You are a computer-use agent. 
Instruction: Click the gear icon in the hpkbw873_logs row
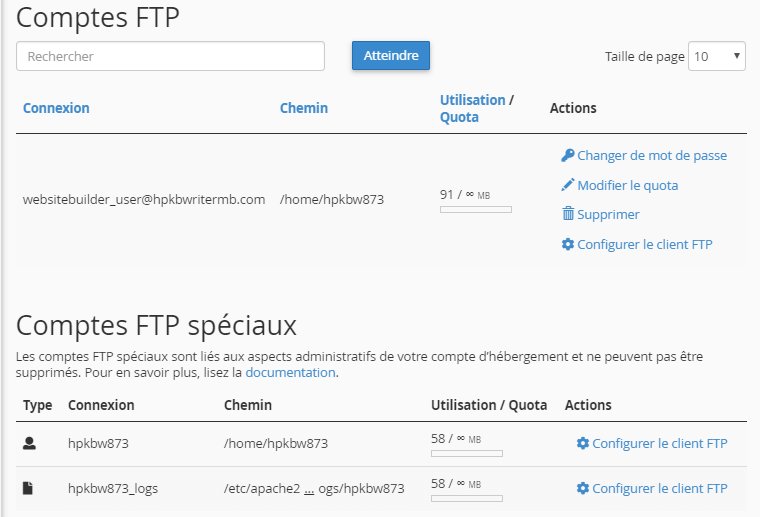pos(583,488)
